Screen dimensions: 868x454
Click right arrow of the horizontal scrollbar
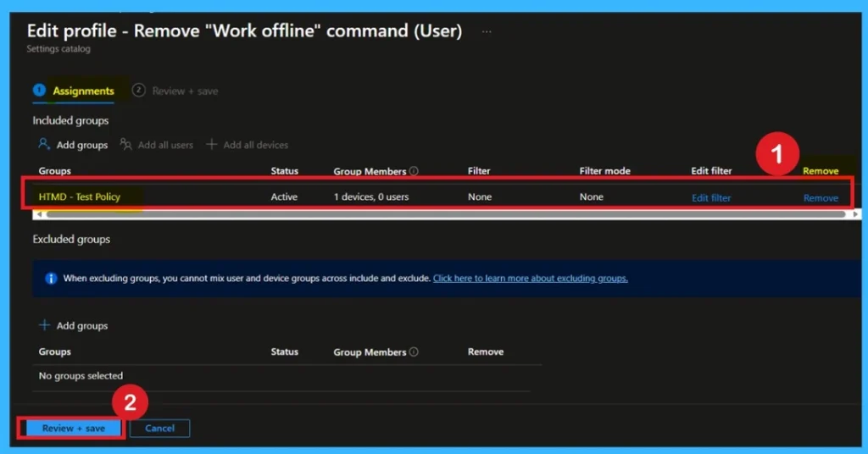click(x=856, y=214)
